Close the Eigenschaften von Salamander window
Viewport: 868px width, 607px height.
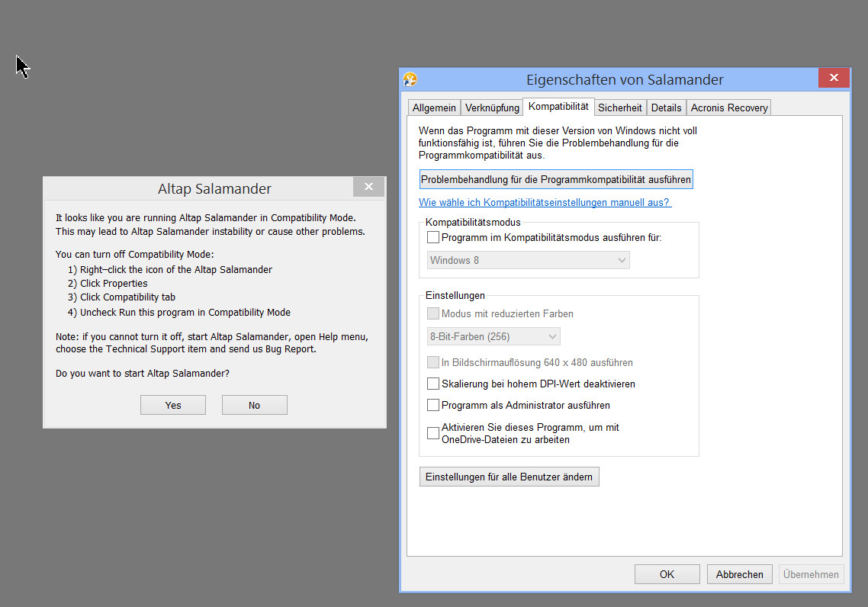click(834, 79)
